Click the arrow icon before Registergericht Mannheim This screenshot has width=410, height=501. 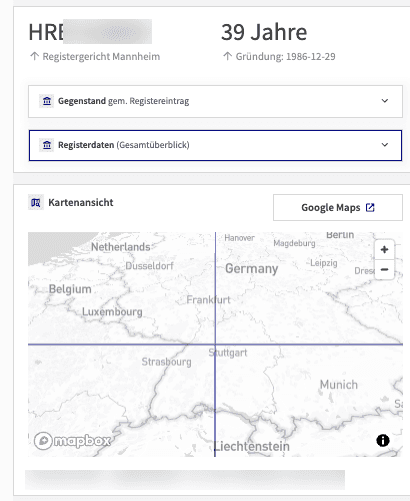pos(35,56)
